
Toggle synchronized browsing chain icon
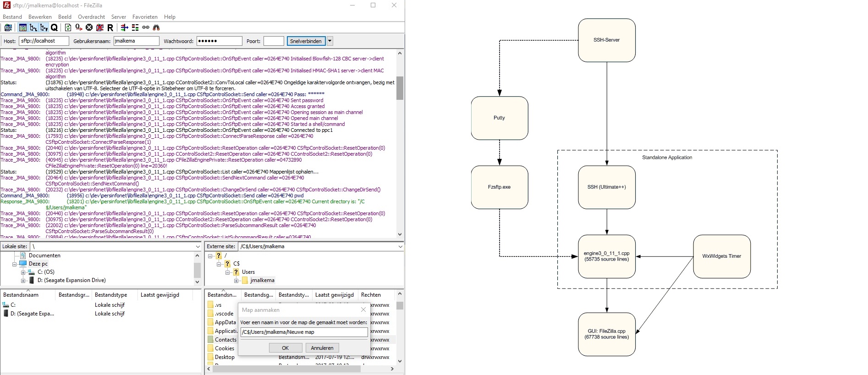coord(146,27)
